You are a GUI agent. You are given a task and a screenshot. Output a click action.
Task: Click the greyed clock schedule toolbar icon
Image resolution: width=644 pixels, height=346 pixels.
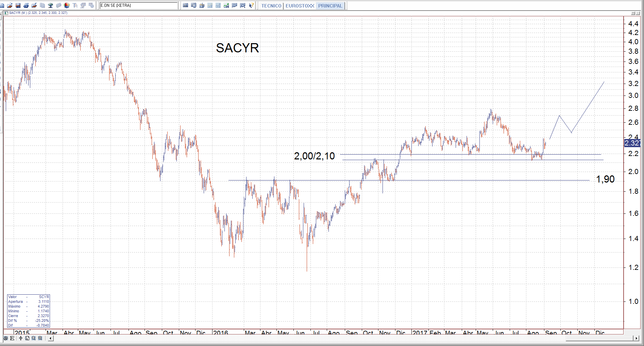click(91, 5)
